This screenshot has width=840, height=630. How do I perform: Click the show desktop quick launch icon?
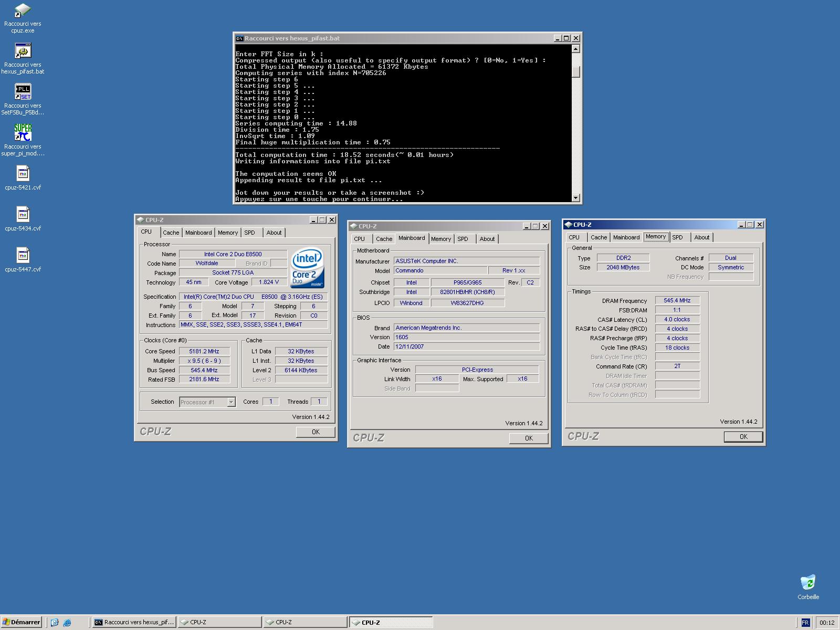(55, 623)
